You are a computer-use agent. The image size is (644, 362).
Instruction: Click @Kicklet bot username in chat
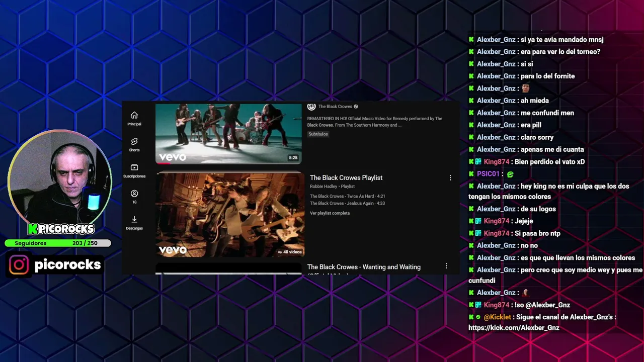coord(497,317)
